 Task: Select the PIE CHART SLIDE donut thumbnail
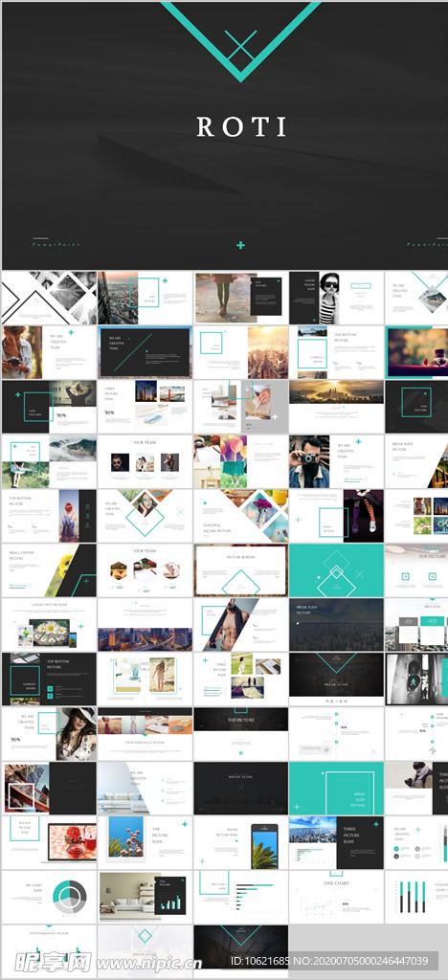tap(50, 896)
